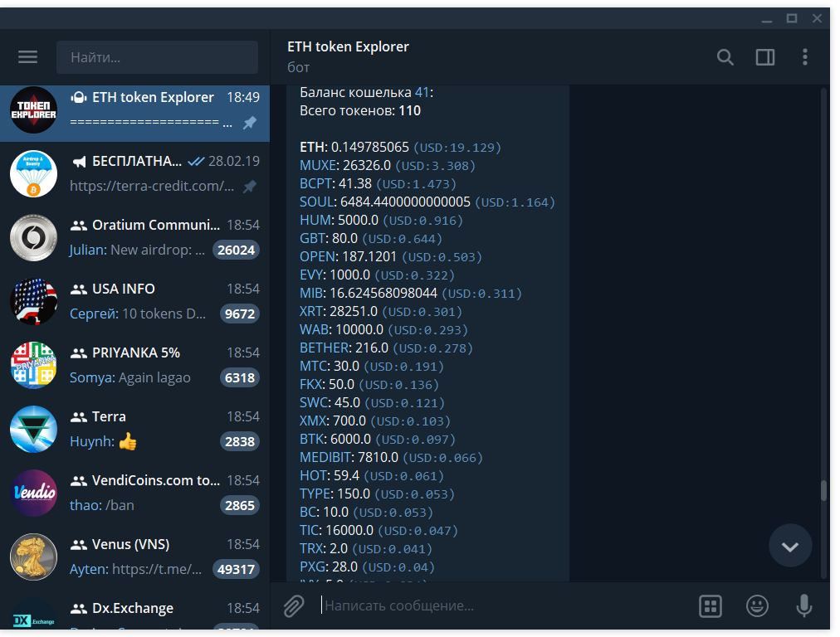The image size is (840, 637).
Task: Open the SOUL token link
Action: (317, 202)
